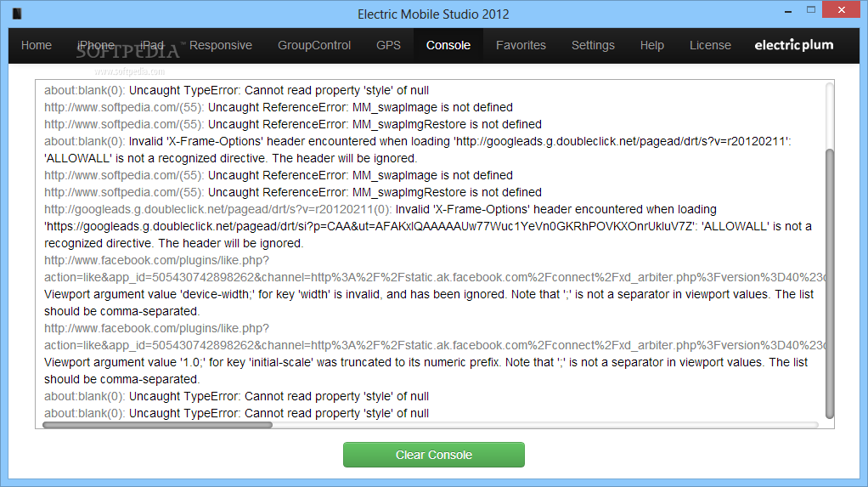Click the electricplum logo
The height and width of the screenshot is (487, 868).
(x=794, y=45)
